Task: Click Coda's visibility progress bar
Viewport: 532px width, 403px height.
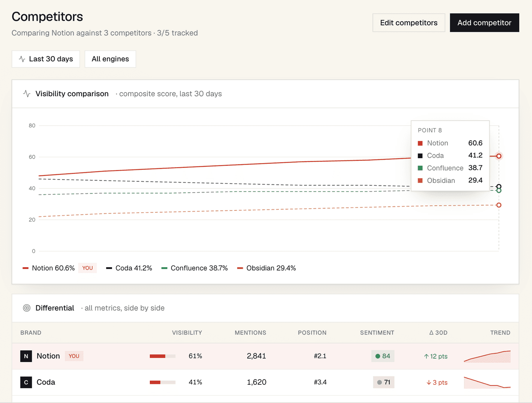Action: (163, 382)
